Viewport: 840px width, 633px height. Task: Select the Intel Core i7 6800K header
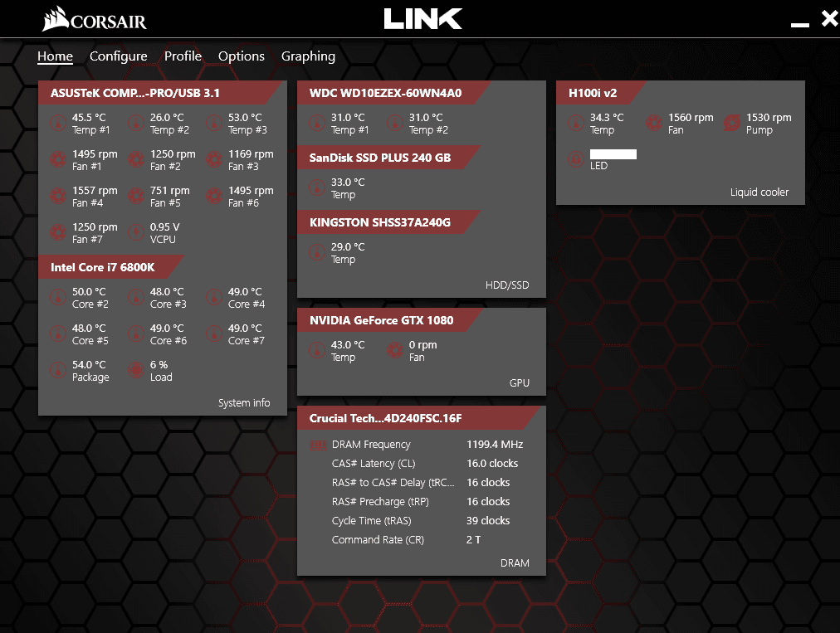tap(110, 267)
